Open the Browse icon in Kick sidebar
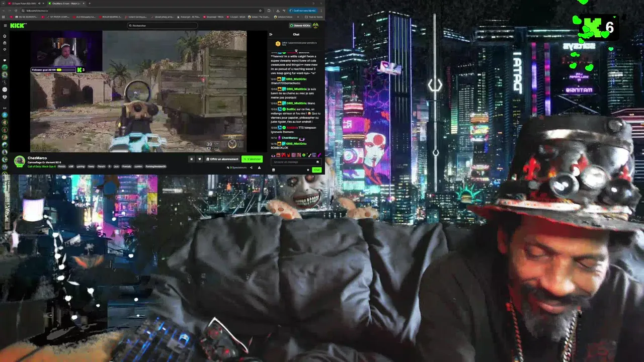This screenshot has height=362, width=644. pos(5,43)
